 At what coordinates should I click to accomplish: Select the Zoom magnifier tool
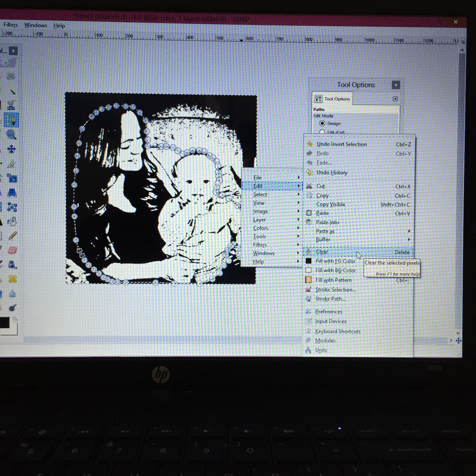click(x=11, y=135)
